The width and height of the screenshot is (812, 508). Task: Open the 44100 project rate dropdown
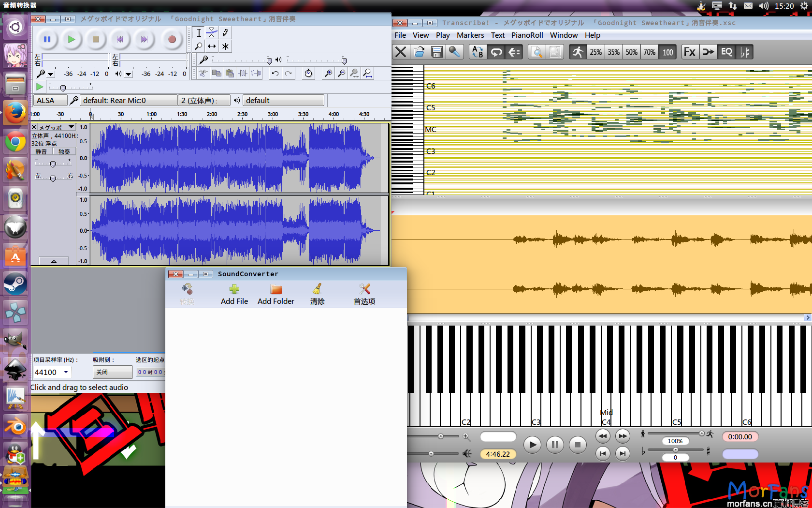[52, 372]
